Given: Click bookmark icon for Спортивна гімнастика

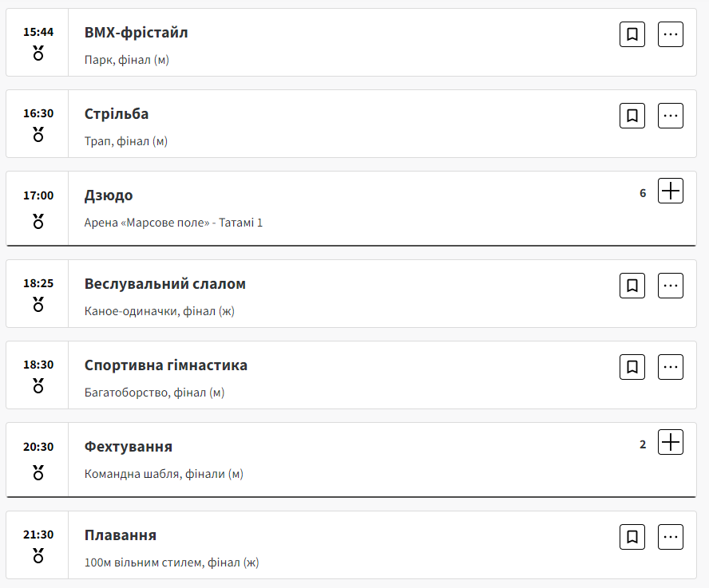Looking at the screenshot, I should 632,367.
